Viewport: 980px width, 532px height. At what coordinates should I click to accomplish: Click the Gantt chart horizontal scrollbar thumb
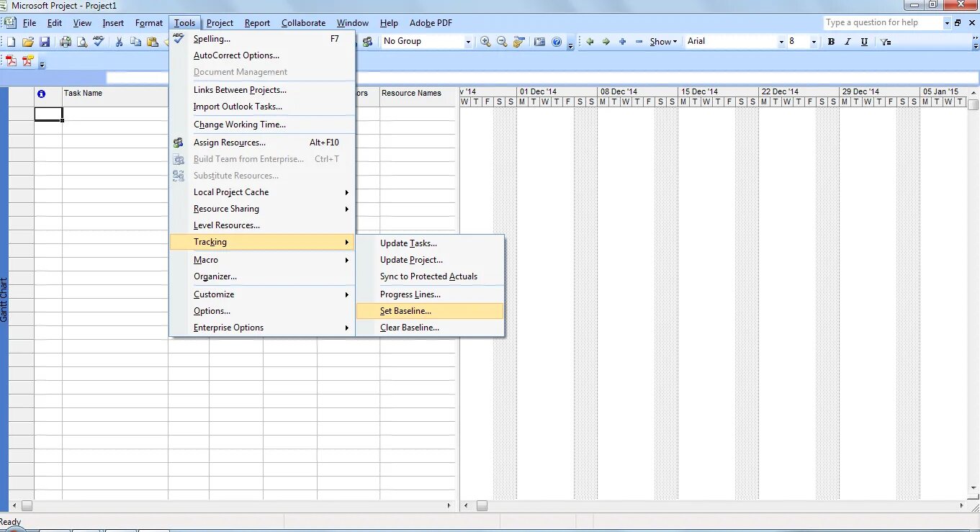click(482, 505)
